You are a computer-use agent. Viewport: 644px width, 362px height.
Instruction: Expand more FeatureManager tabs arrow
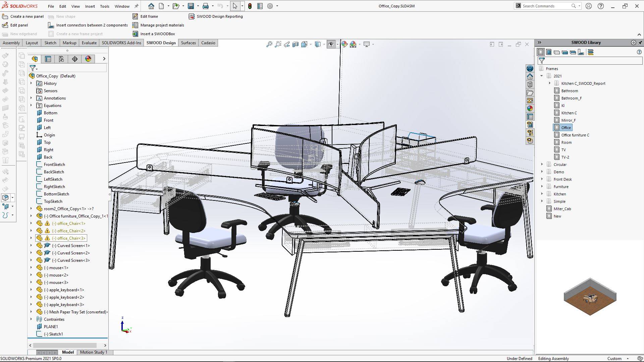[x=104, y=59]
